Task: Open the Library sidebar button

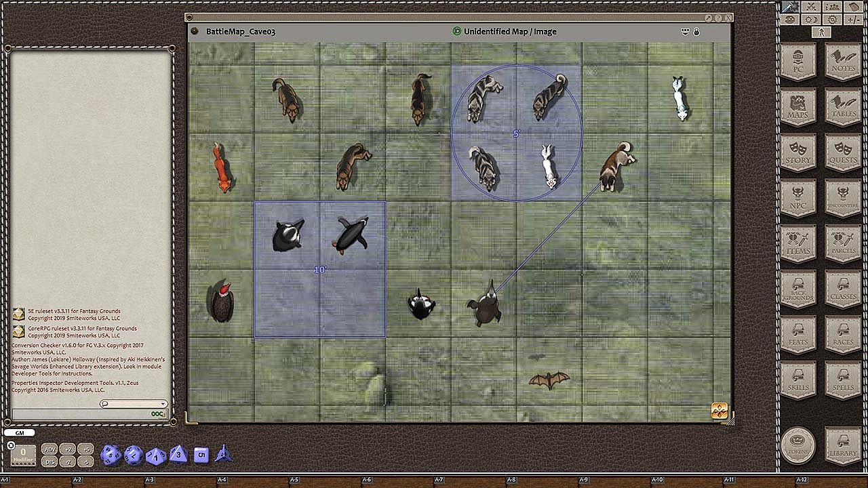Action: tap(843, 445)
